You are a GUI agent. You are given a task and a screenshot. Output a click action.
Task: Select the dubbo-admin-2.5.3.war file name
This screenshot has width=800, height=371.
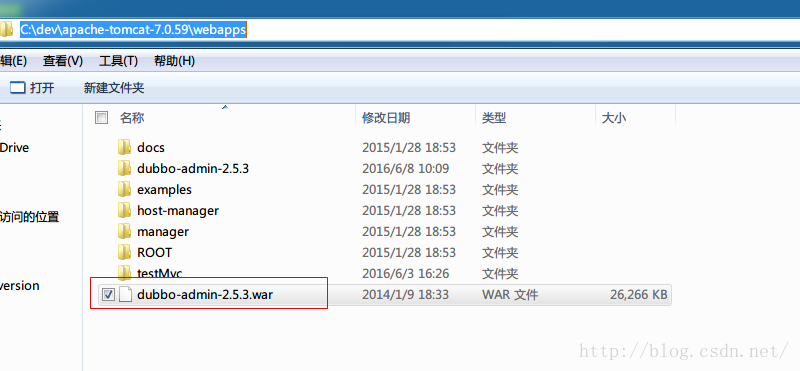[205, 295]
